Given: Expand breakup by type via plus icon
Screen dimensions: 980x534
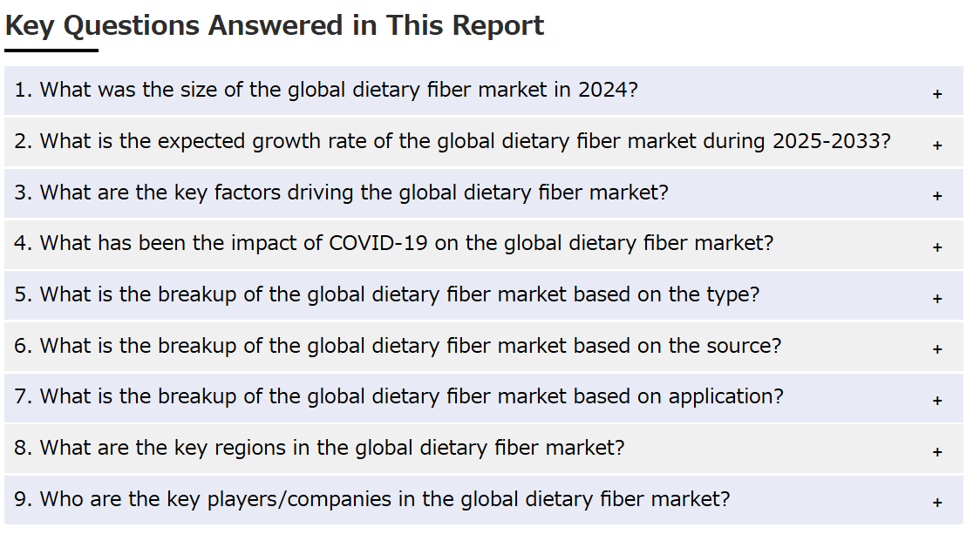Looking at the screenshot, I should 937,299.
